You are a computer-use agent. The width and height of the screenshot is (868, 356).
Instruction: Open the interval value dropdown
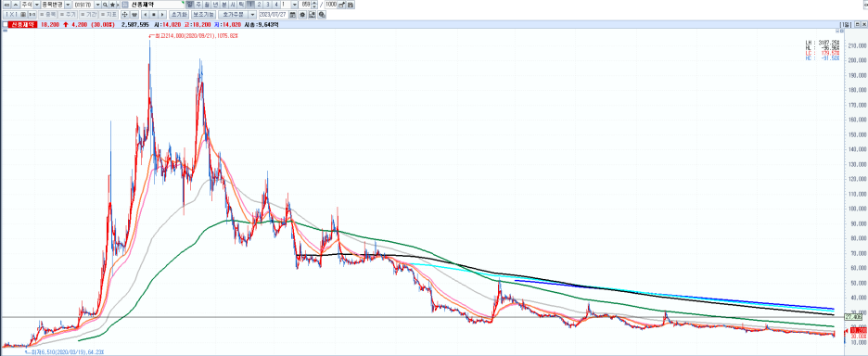click(x=295, y=5)
